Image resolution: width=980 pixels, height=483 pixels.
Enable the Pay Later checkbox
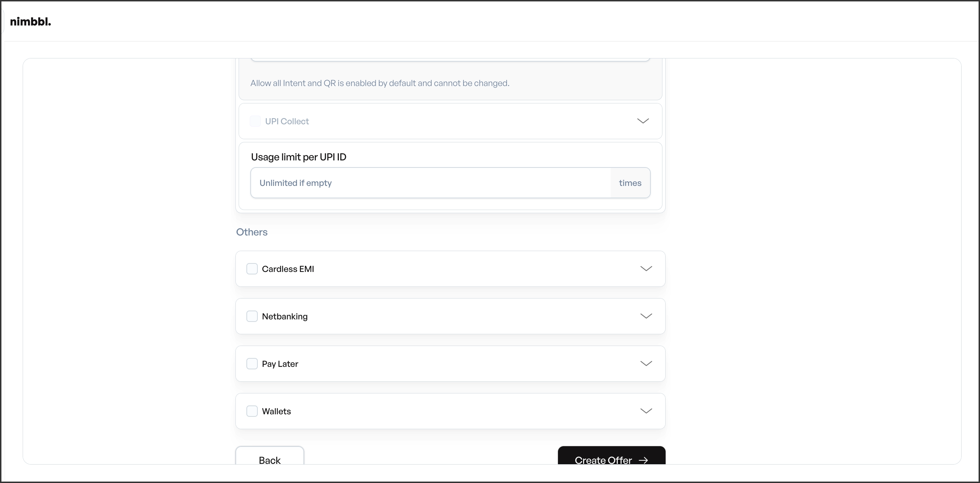pyautogui.click(x=252, y=363)
